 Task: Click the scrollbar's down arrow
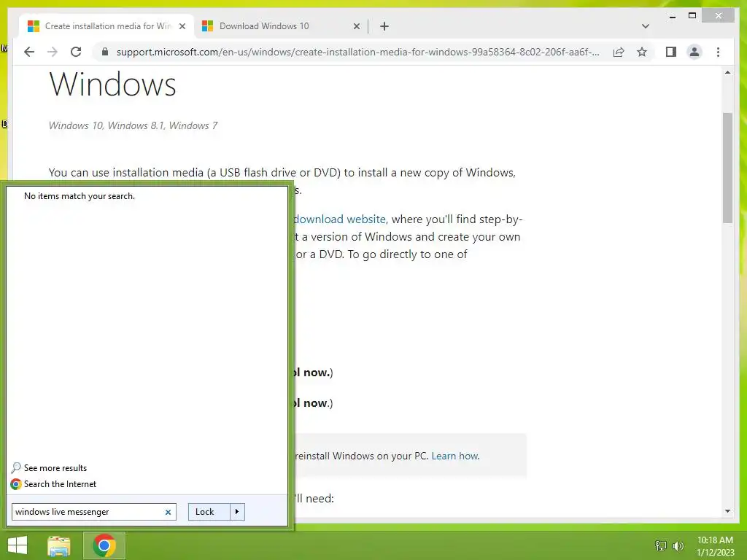tap(727, 511)
